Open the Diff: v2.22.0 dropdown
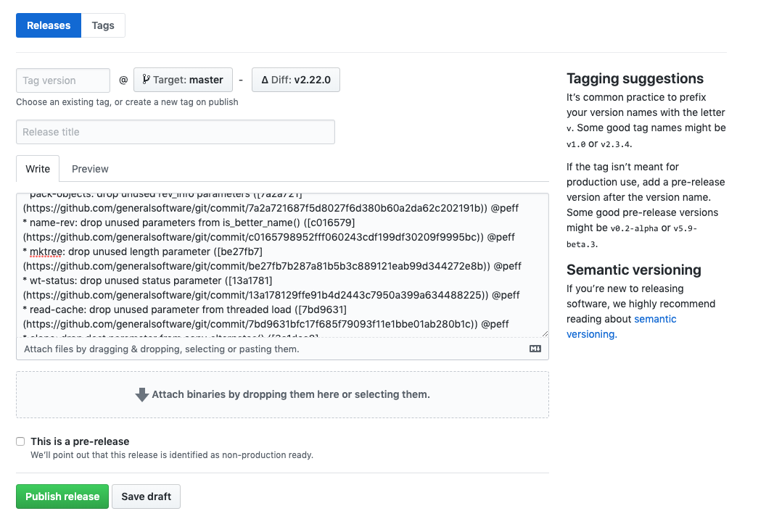 (296, 80)
